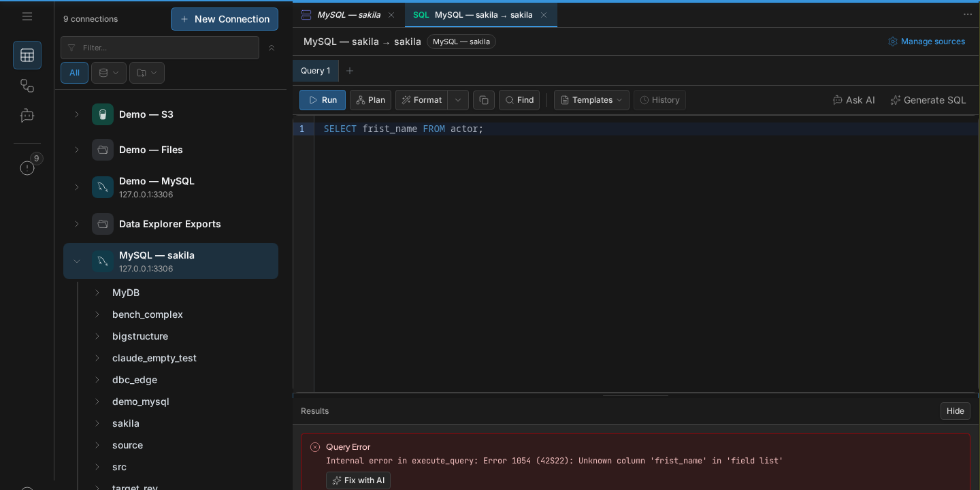Switch to SQL MySQL — sakila → sakila tab

[x=481, y=15]
